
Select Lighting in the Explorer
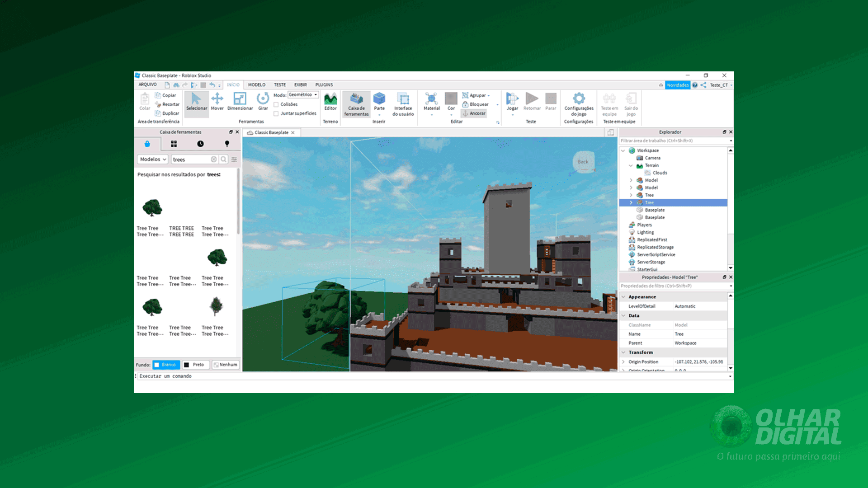[x=645, y=232]
